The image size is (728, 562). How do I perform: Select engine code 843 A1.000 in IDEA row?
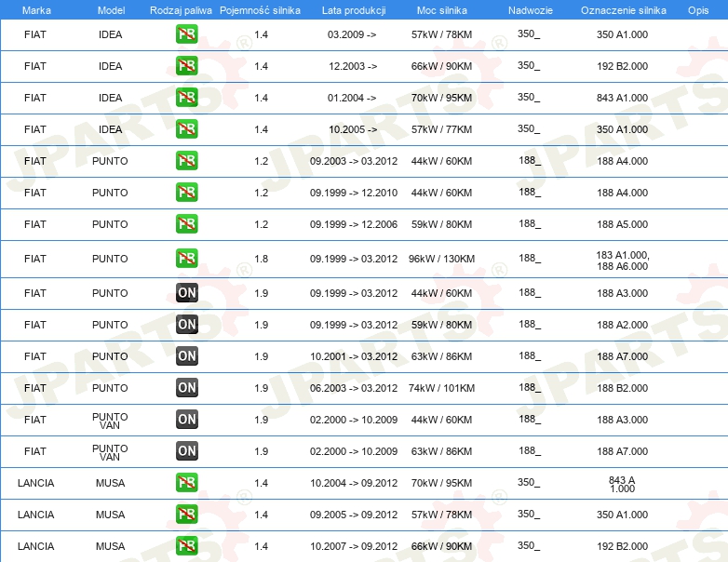click(622, 98)
